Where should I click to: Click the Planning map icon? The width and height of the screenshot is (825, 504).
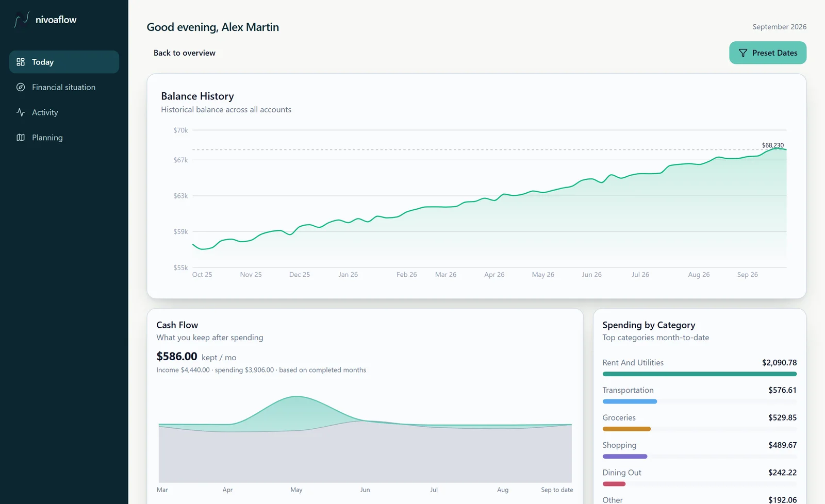pos(21,138)
